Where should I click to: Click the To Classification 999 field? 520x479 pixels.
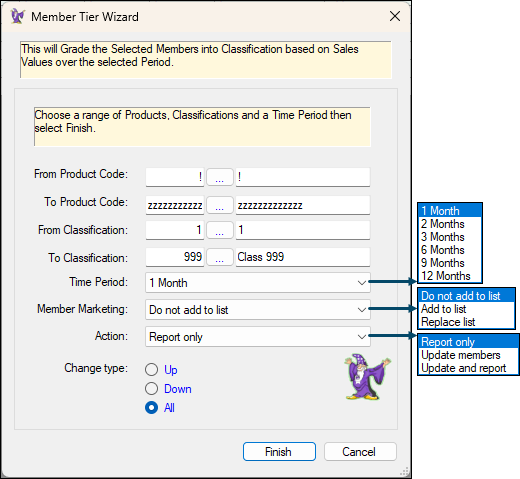(175, 257)
